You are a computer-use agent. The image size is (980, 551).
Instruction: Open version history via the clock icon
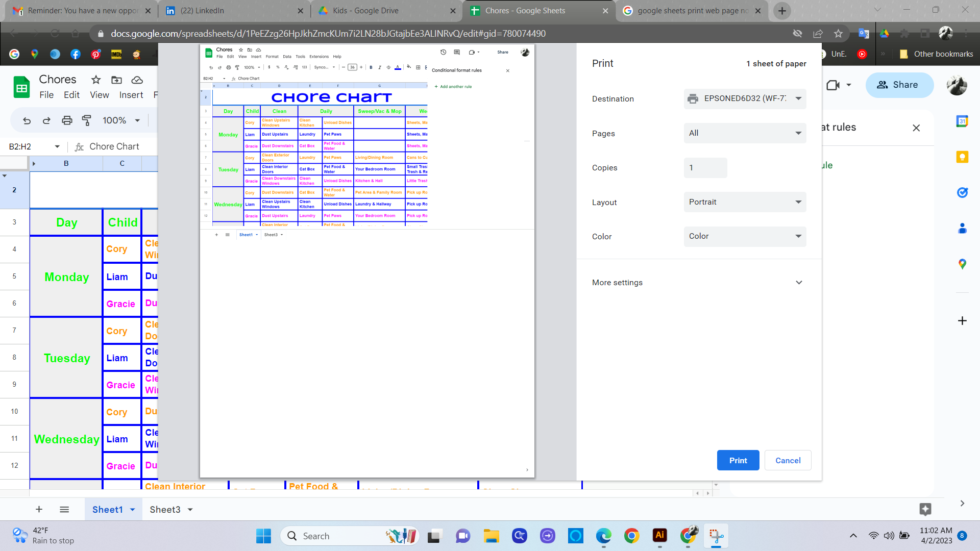click(x=443, y=52)
